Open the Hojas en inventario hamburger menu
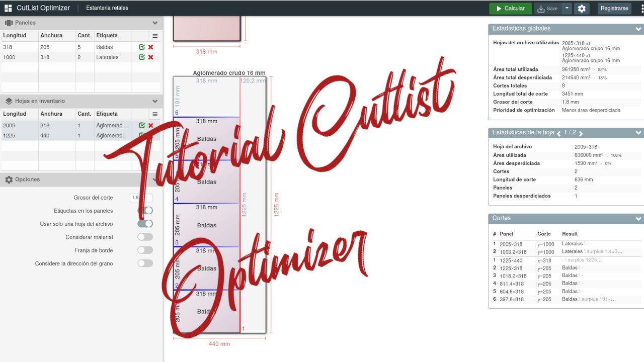Viewport: 644px width, 362px height. pyautogui.click(x=155, y=114)
